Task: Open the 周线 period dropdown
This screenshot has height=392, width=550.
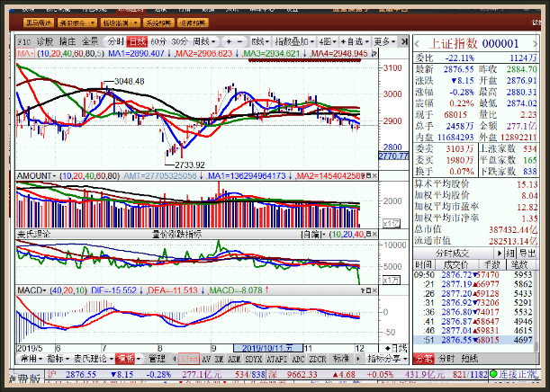Action: pos(203,41)
